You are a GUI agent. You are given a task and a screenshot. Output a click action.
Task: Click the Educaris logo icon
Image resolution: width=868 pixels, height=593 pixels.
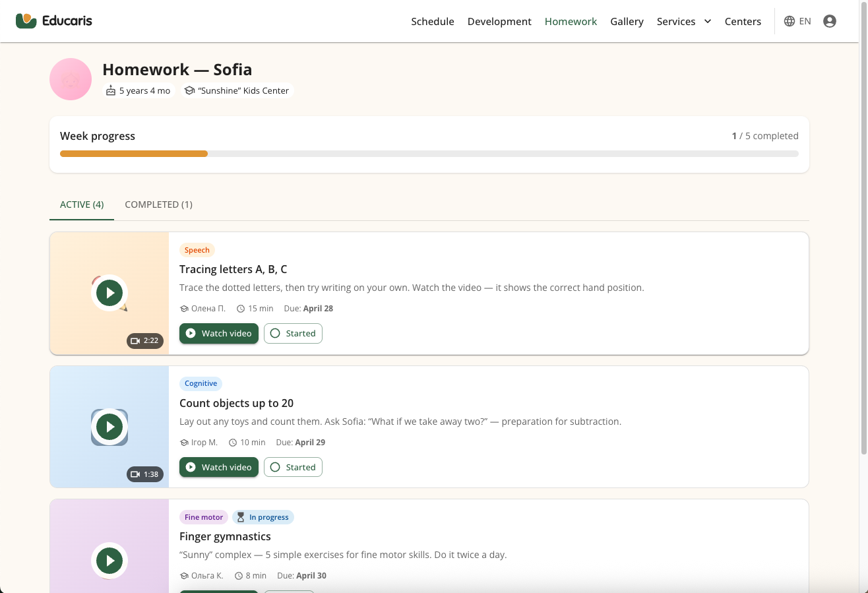pos(26,21)
